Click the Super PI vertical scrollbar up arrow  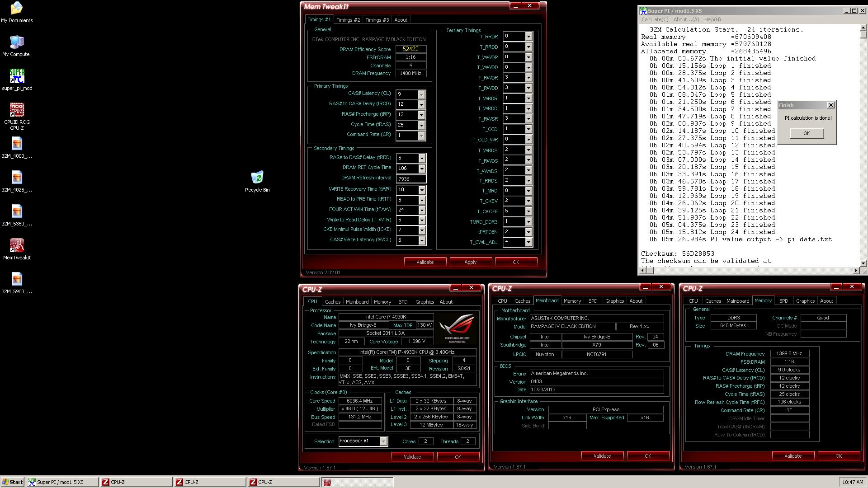[x=863, y=28]
